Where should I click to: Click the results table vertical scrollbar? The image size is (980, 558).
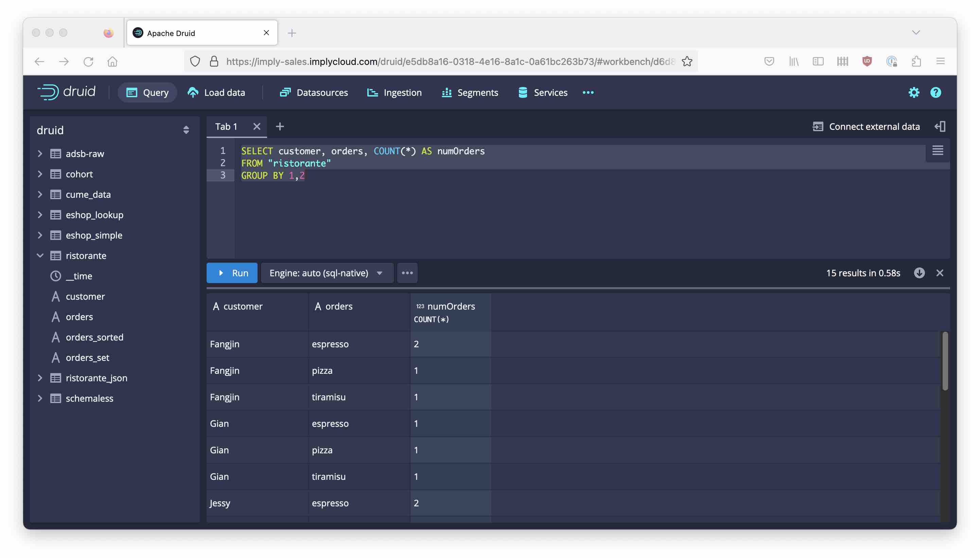[945, 361]
